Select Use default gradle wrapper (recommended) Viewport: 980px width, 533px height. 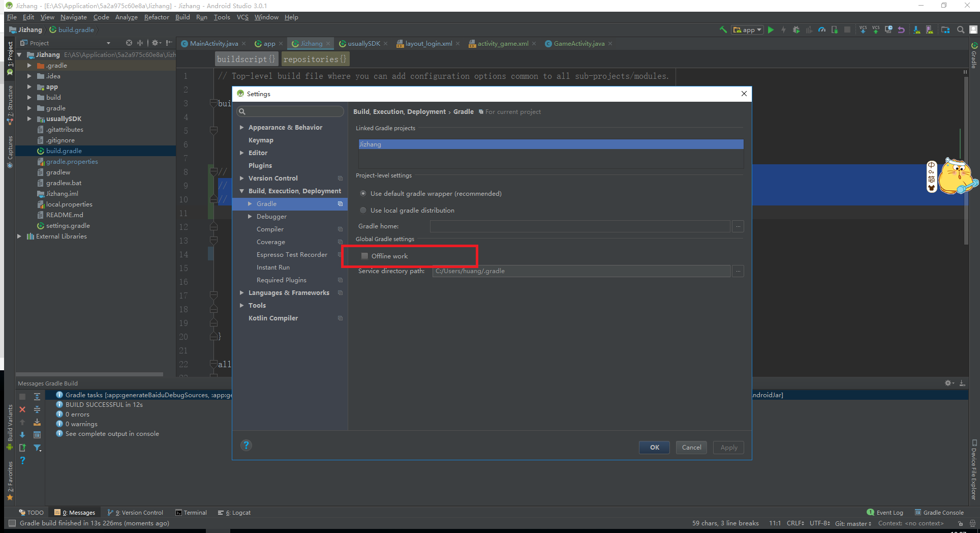[x=363, y=193]
